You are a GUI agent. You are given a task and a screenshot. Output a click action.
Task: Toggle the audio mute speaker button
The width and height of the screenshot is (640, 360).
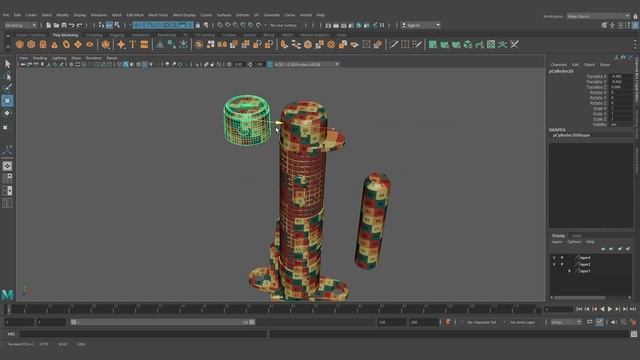click(x=613, y=322)
